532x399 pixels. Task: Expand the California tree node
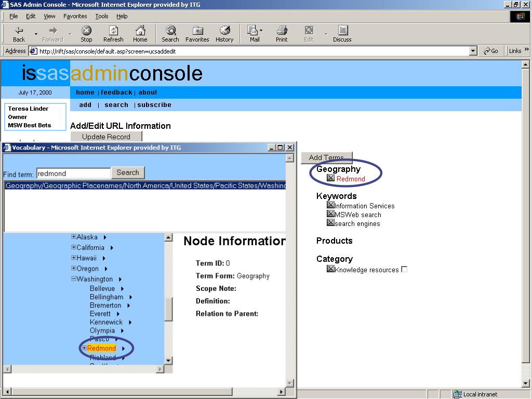click(74, 247)
